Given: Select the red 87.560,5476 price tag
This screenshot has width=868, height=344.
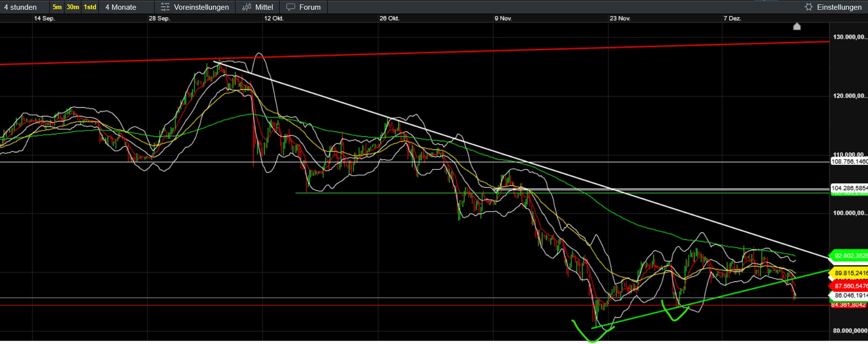Looking at the screenshot, I should 849,286.
